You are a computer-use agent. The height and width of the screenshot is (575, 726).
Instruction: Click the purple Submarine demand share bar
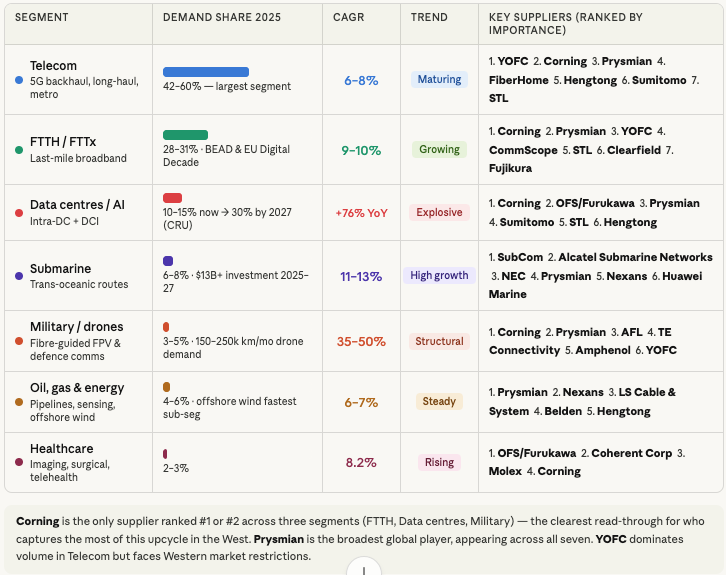pos(168,261)
